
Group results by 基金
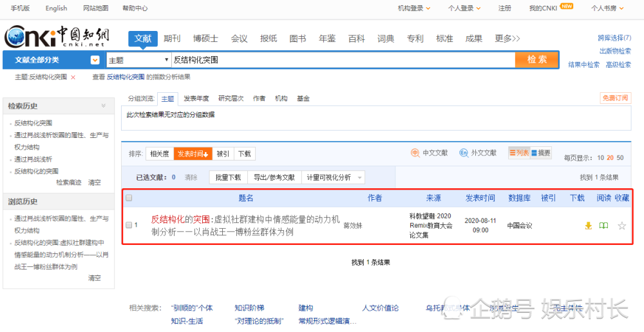303,99
